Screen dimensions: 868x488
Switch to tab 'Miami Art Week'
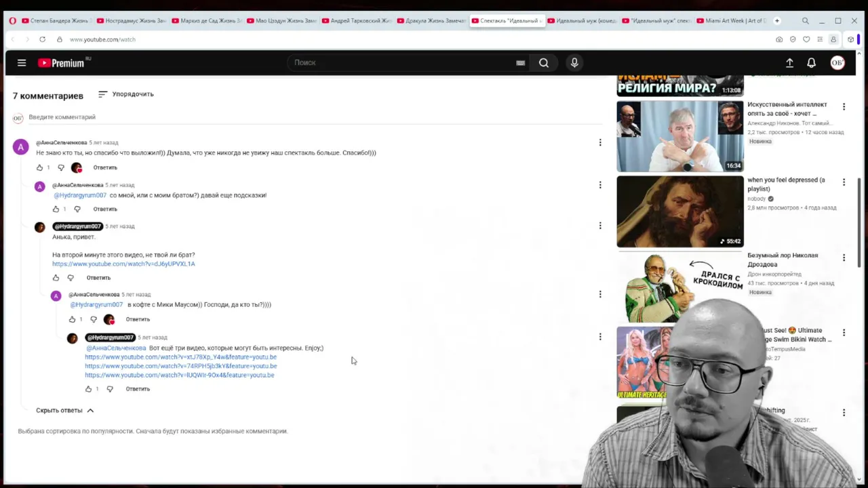tap(731, 21)
